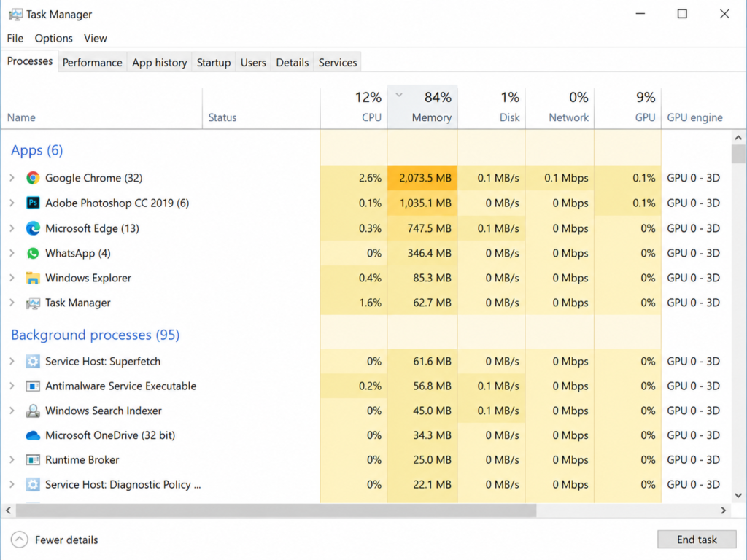Expand Antimalware Service Executable

12,386
